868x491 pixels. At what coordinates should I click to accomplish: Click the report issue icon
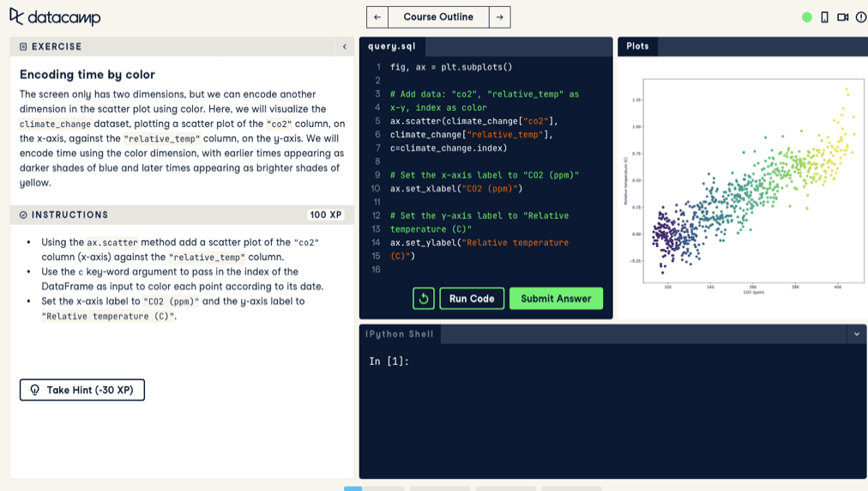(x=861, y=17)
